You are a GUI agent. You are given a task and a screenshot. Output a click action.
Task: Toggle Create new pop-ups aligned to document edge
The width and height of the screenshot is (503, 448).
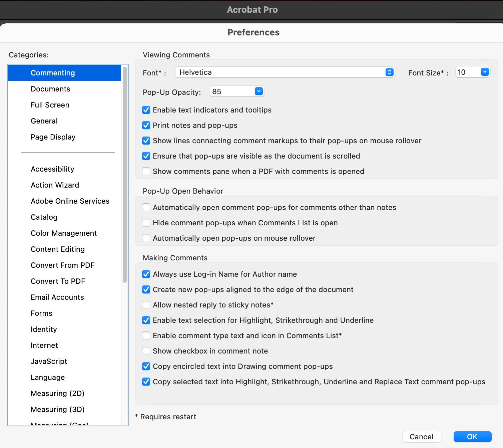(146, 289)
